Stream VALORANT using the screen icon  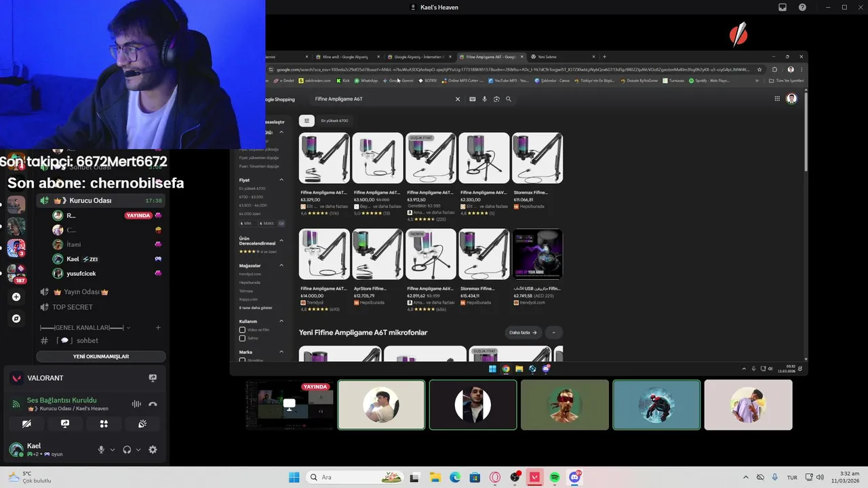point(153,378)
